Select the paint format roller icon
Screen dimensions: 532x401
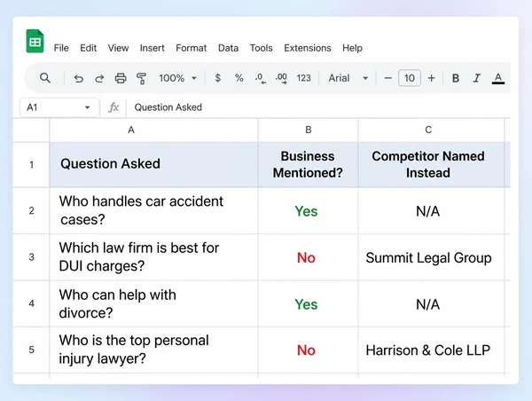coord(141,78)
